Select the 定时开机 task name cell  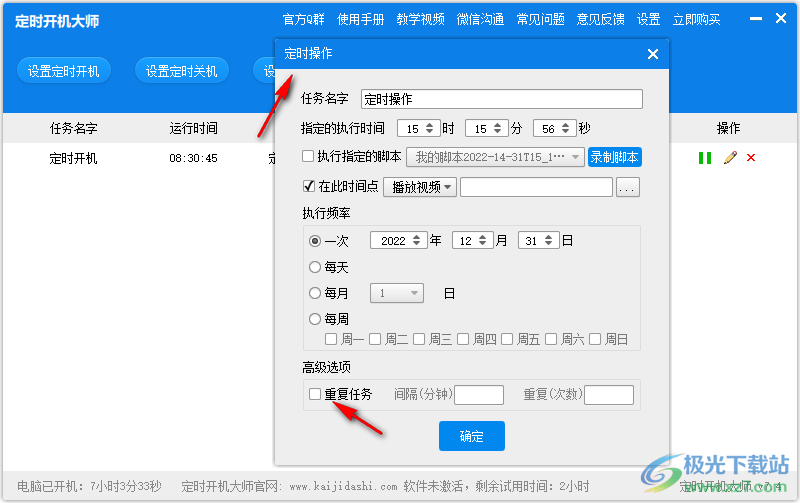coord(73,158)
